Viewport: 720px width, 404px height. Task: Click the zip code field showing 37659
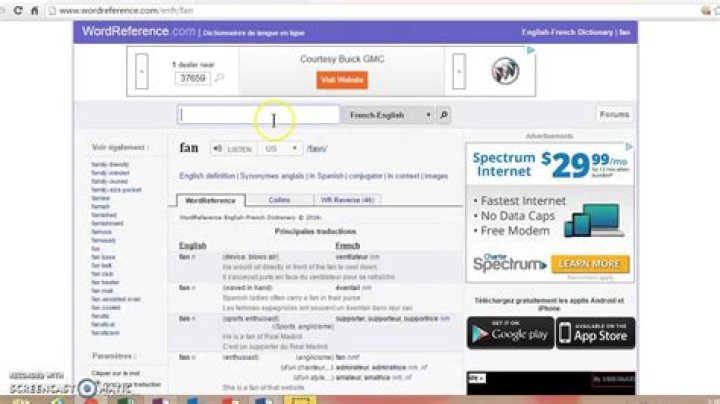[192, 78]
